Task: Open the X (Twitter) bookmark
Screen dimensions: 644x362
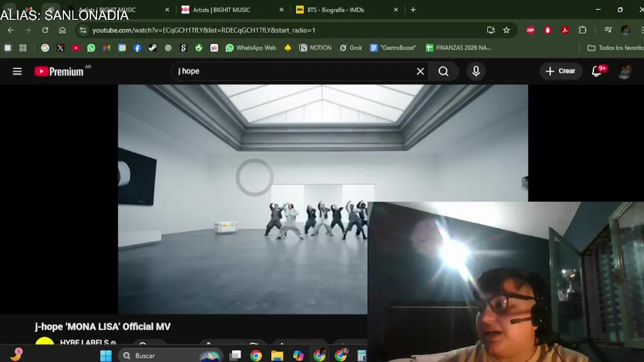Action: 60,48
